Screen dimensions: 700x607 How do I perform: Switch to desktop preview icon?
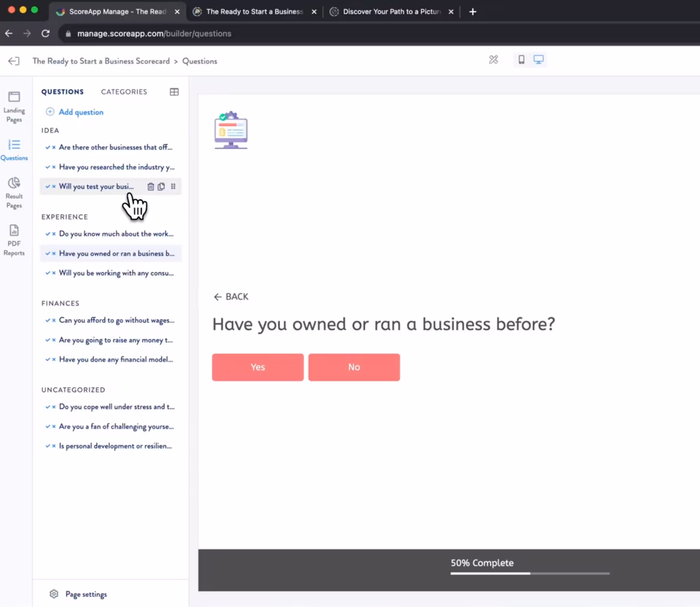[538, 60]
